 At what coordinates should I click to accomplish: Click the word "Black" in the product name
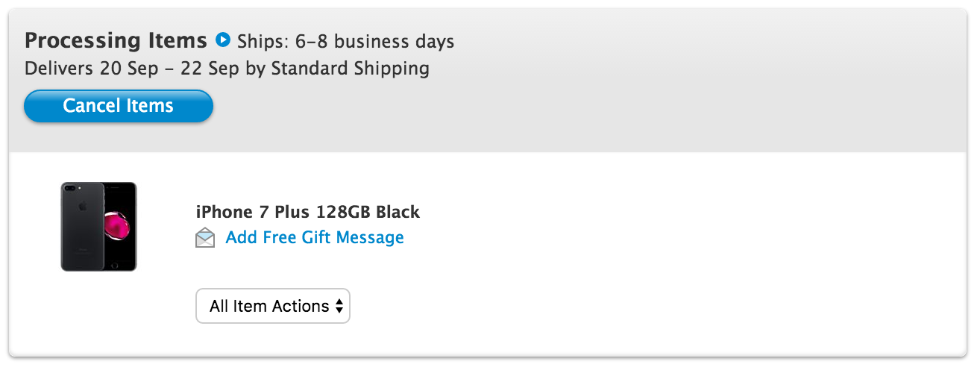coord(398,212)
